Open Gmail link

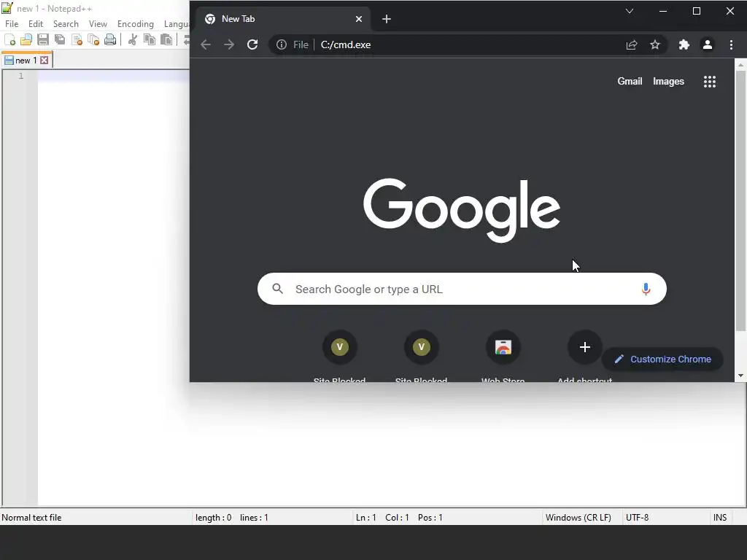[630, 82]
